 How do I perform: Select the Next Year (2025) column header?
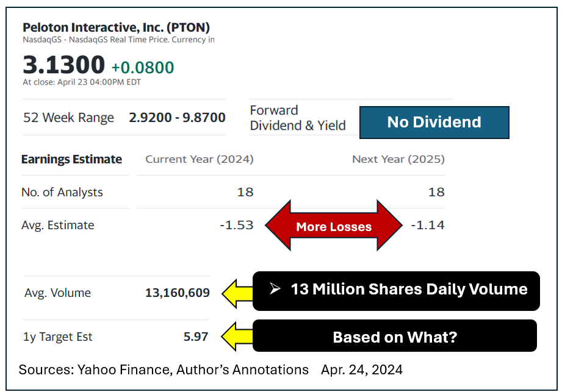(x=398, y=159)
